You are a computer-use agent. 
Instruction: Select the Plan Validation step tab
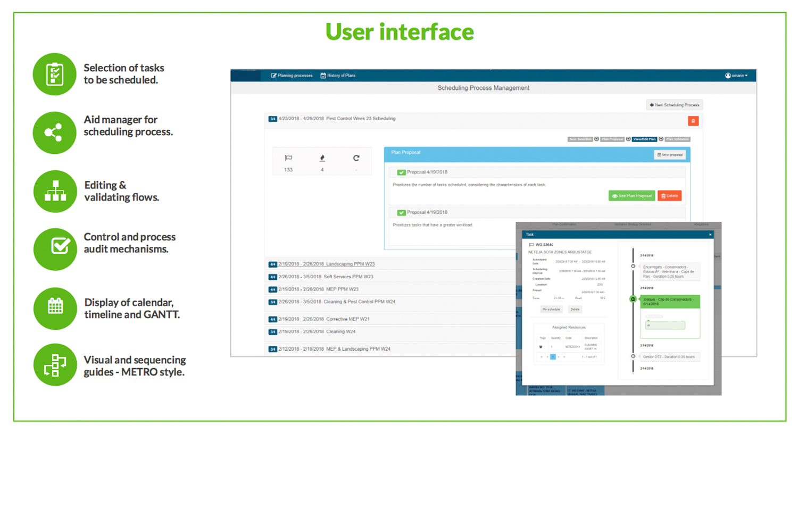click(678, 139)
